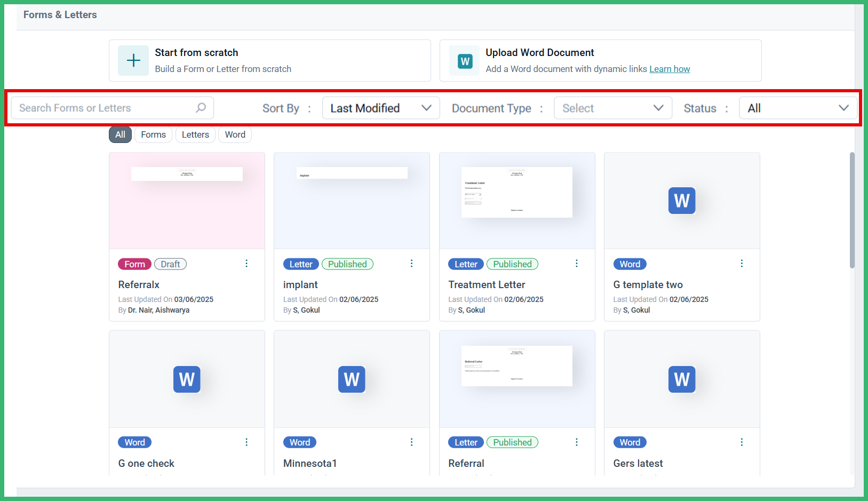Open the Sort By Last Modified dropdown
868x501 pixels.
(x=380, y=108)
